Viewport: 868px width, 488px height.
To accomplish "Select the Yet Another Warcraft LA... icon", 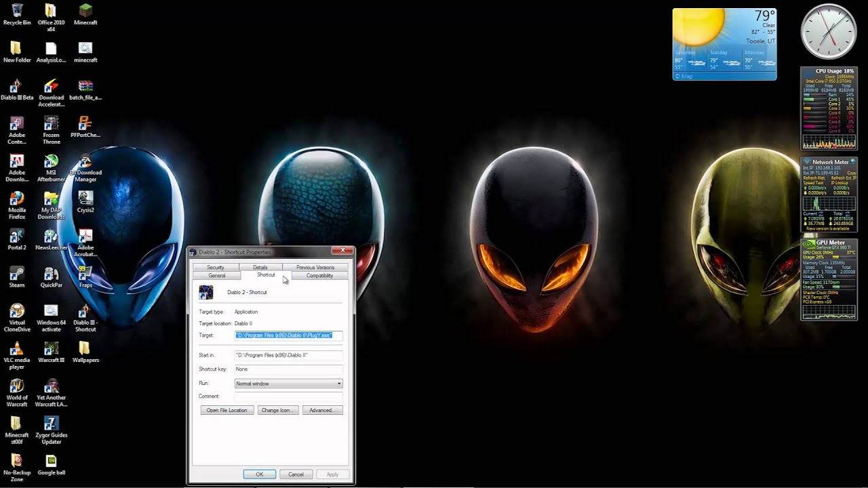I will coord(51,393).
